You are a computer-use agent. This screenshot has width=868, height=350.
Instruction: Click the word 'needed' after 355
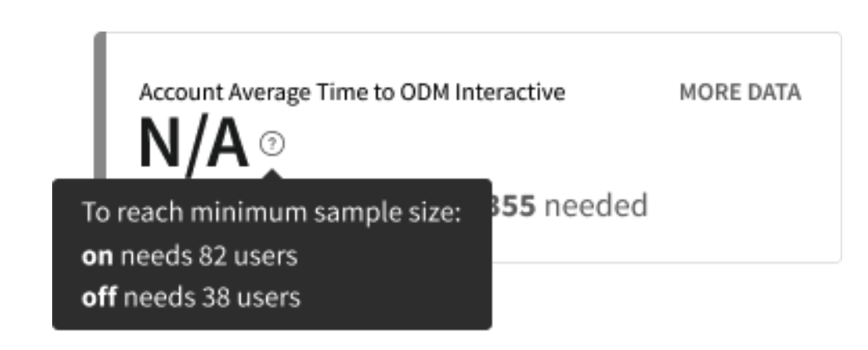pos(599,203)
